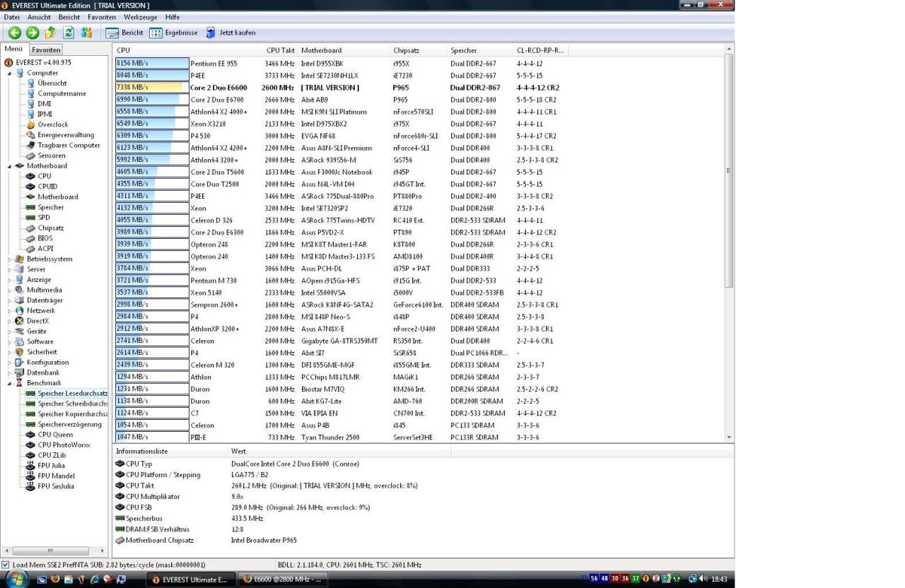Expand the Software tree node
The height and width of the screenshot is (588, 905).
pyautogui.click(x=10, y=341)
